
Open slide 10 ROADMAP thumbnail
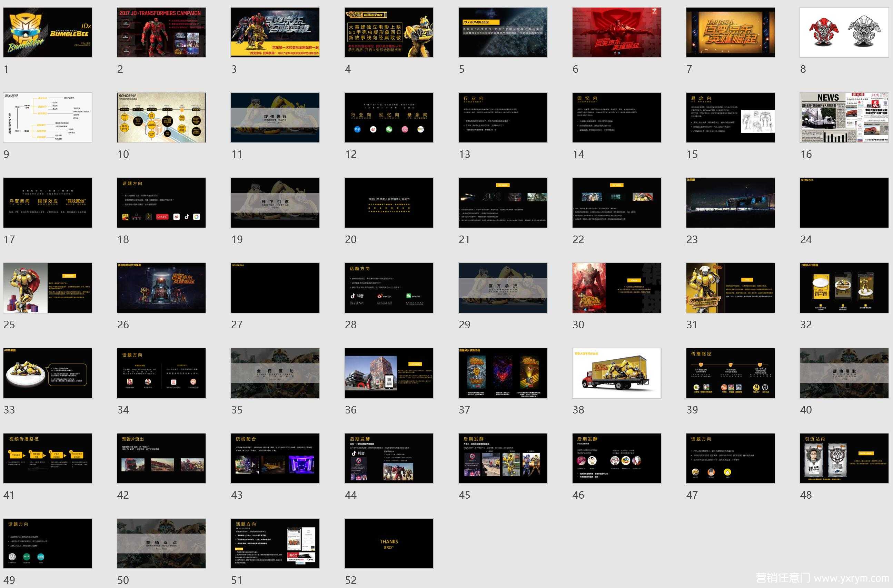[x=161, y=118]
